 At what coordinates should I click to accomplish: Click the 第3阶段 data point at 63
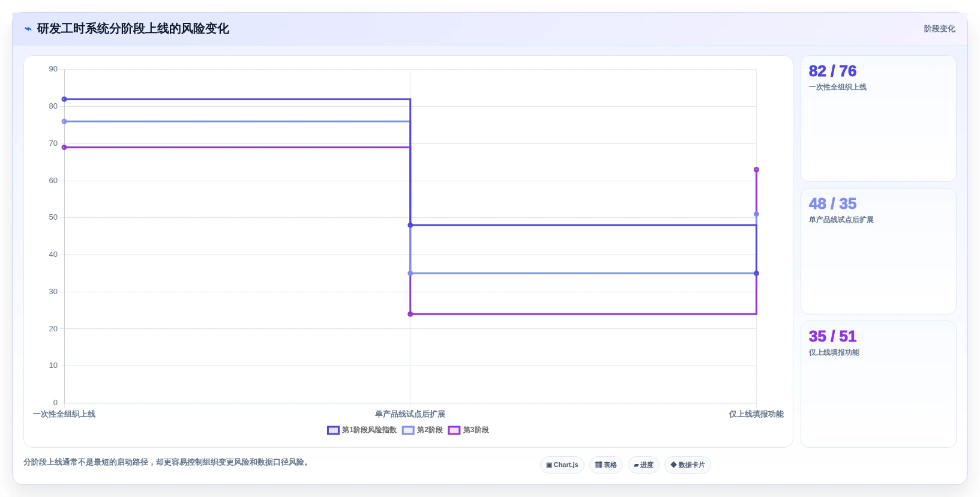(756, 170)
